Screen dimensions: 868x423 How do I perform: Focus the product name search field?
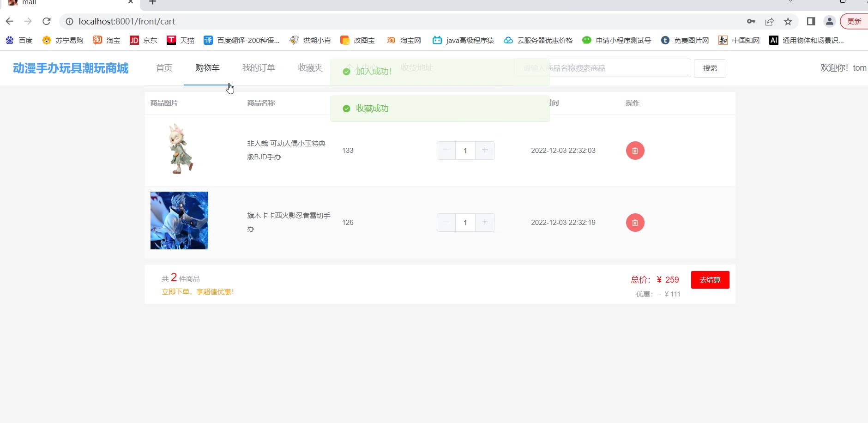(603, 68)
